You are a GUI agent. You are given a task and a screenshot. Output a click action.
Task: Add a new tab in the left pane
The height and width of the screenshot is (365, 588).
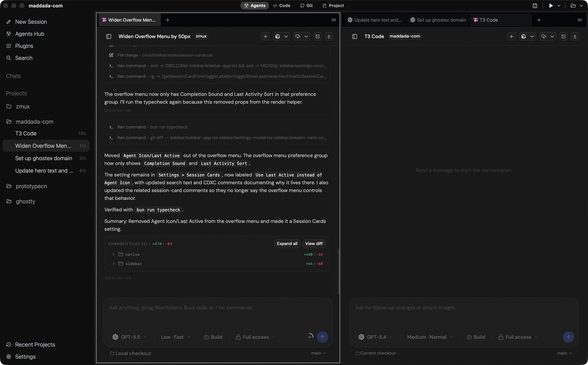point(168,20)
